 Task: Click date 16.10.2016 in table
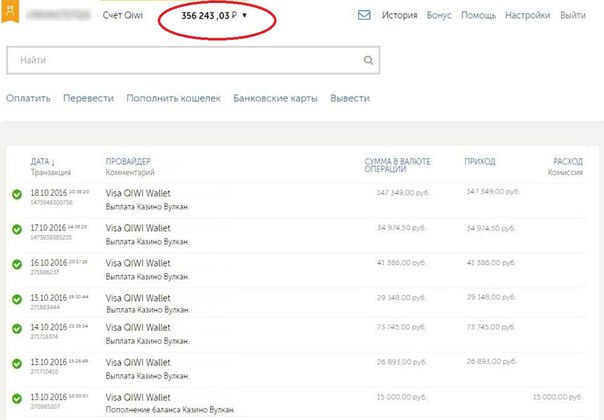[x=49, y=263]
